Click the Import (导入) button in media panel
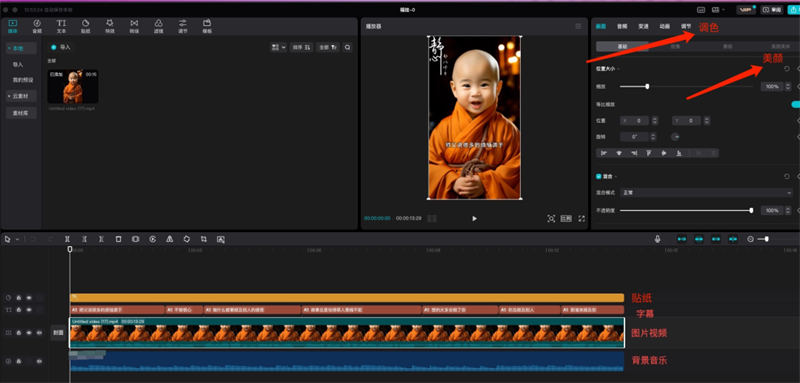The height and width of the screenshot is (383, 800). click(x=61, y=47)
